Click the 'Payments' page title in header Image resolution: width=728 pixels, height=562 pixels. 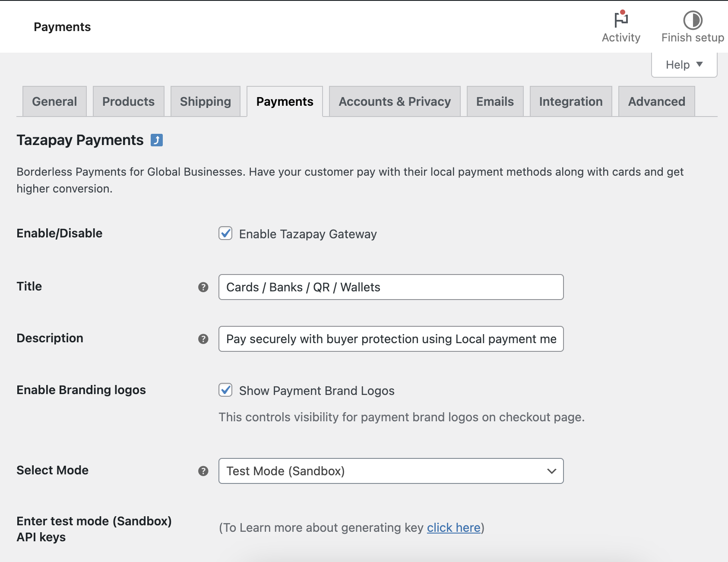[x=62, y=27]
